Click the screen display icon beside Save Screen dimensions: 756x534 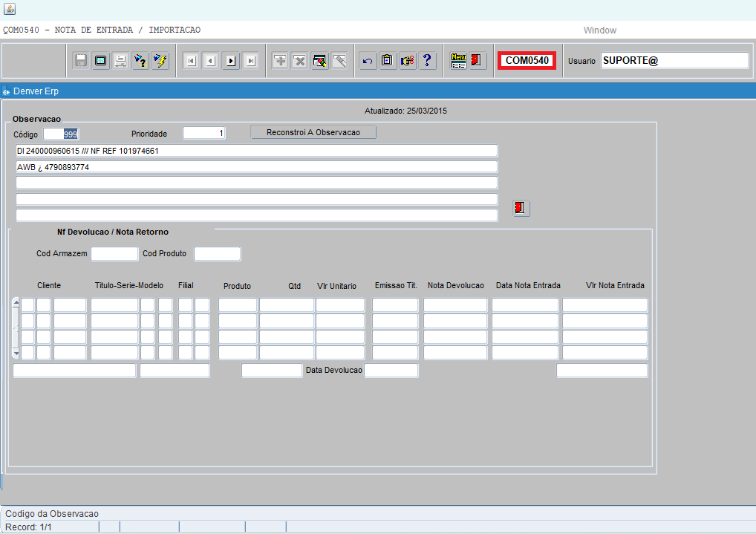point(101,61)
